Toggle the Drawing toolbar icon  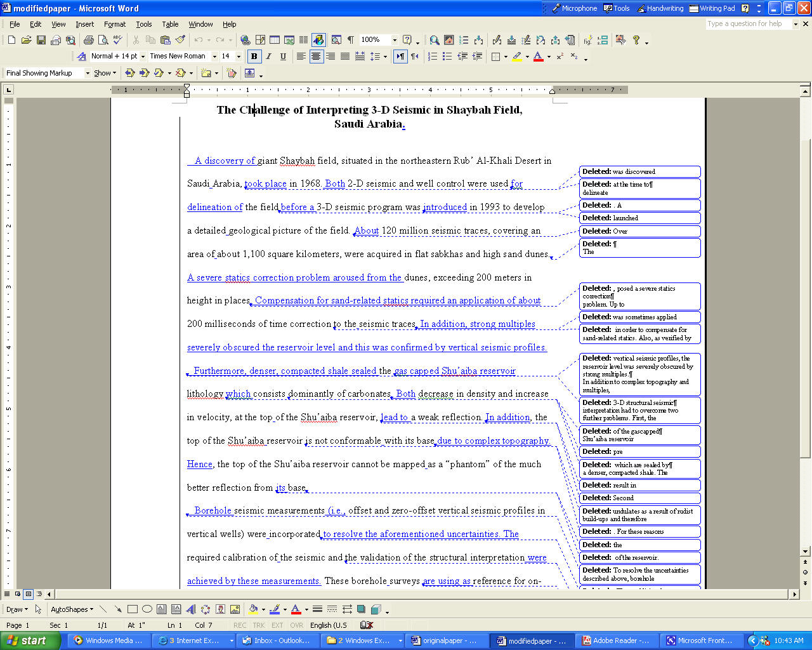pyautogui.click(x=318, y=40)
